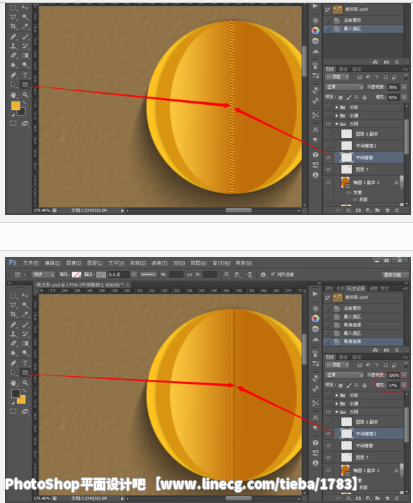Viewport: 413px width, 503px height.
Task: Click the yellow foreground color swatch in the upper toolbox
Action: coord(15,106)
